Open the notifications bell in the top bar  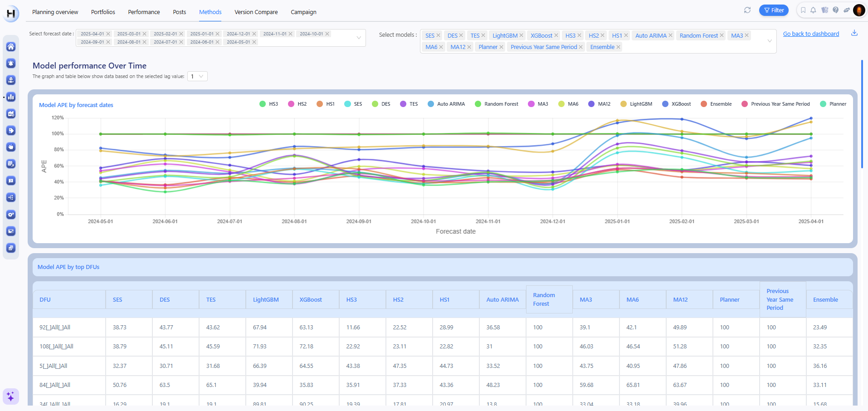pos(813,10)
